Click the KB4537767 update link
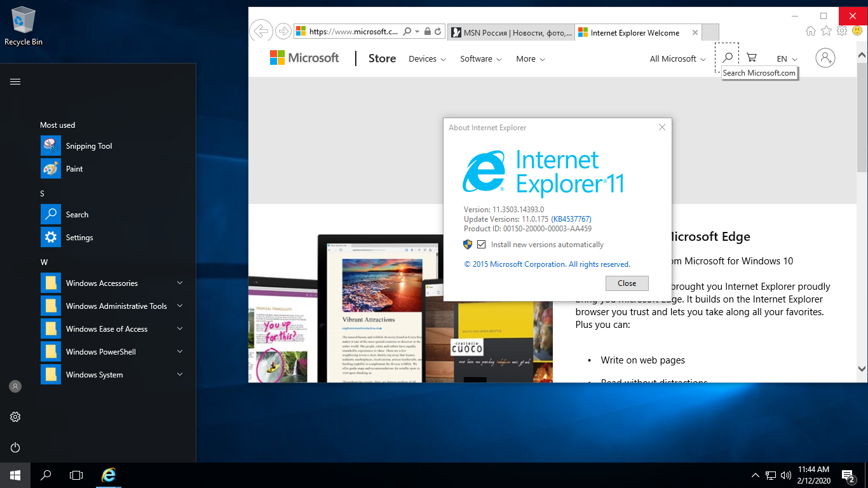 point(571,219)
